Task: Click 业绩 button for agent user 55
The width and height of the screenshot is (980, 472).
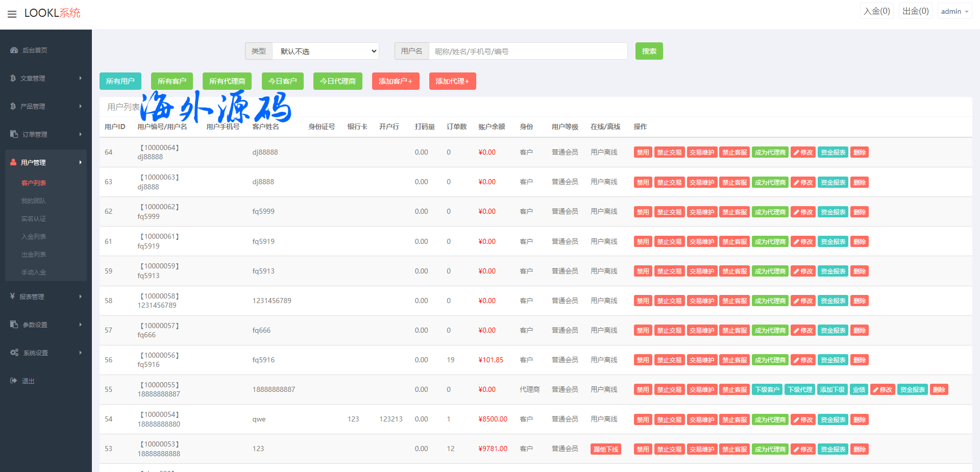Action: coord(859,390)
